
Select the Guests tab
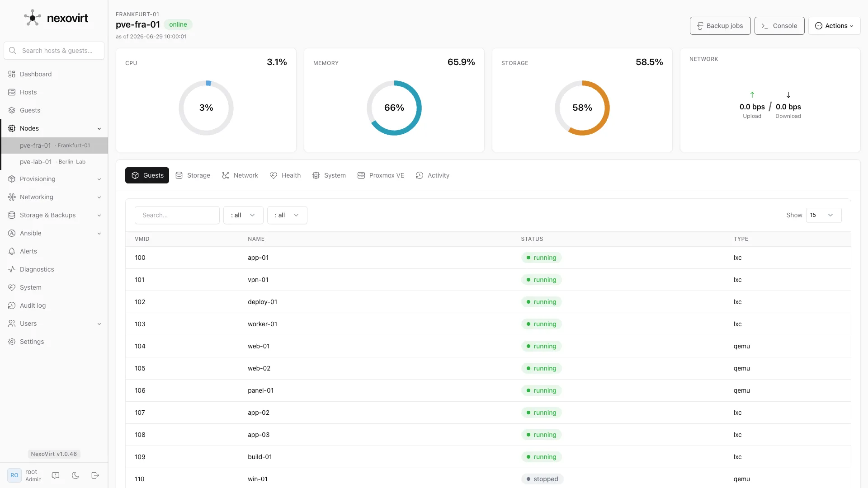[147, 175]
